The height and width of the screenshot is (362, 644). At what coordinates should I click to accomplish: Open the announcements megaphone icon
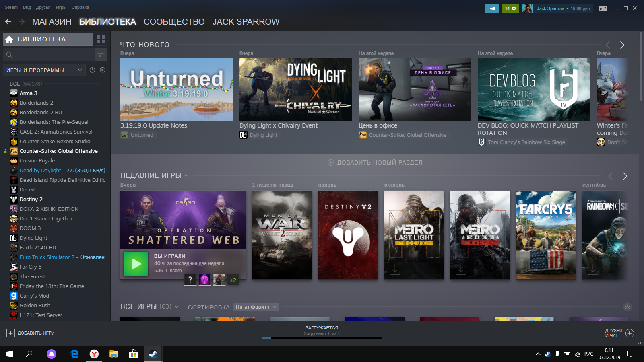492,8
